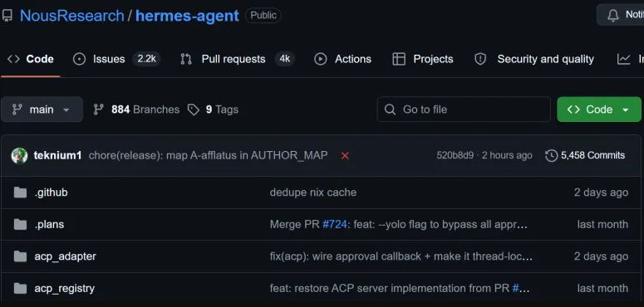Open the PR #724 link
The width and height of the screenshot is (644, 307).
pos(335,224)
